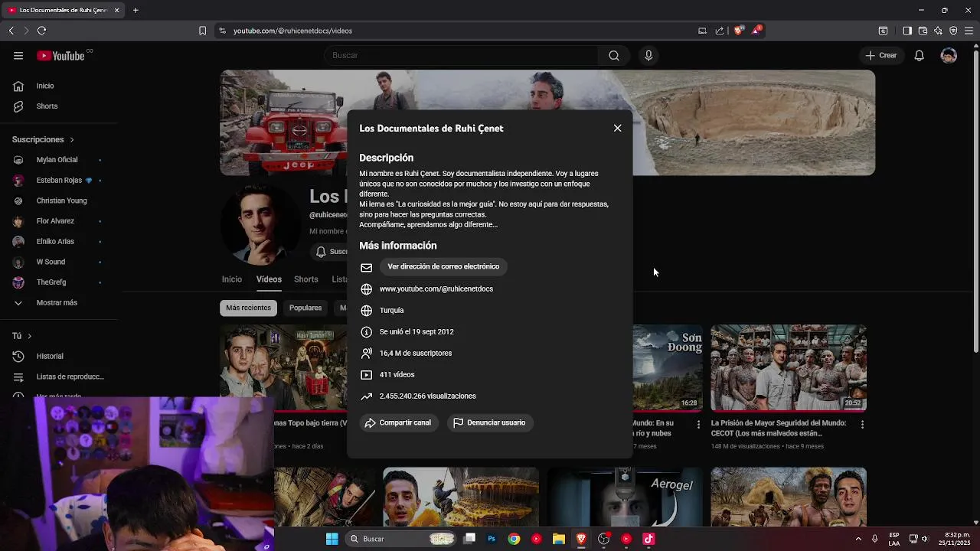
Task: Click the address bar URL
Action: pyautogui.click(x=292, y=31)
